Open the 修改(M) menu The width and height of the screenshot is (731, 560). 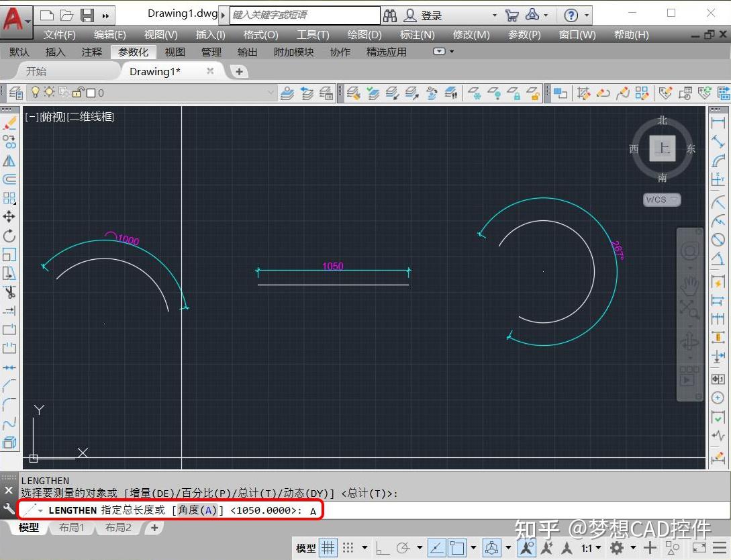point(471,34)
